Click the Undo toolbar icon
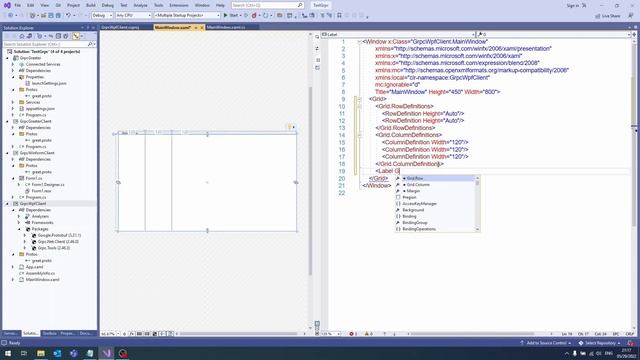Screen dimensions: 640x360 tap(68, 16)
